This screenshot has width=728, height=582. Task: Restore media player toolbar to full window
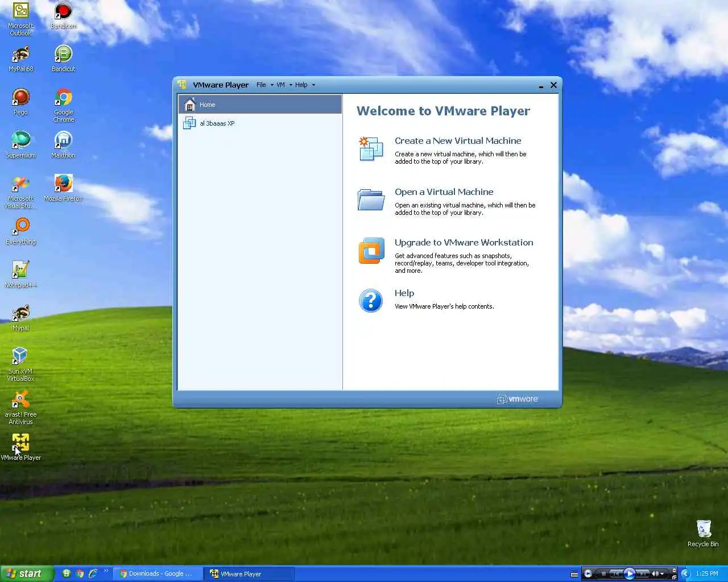(674, 577)
